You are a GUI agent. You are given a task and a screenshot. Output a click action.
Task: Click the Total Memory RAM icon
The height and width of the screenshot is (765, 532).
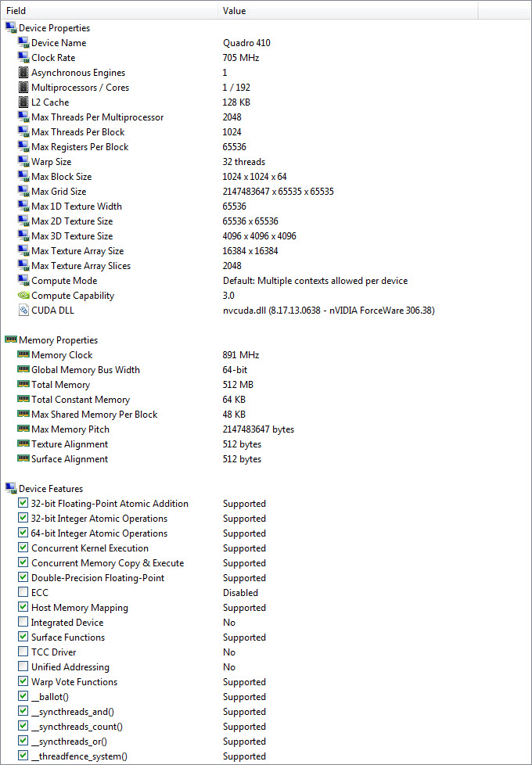pyautogui.click(x=23, y=384)
